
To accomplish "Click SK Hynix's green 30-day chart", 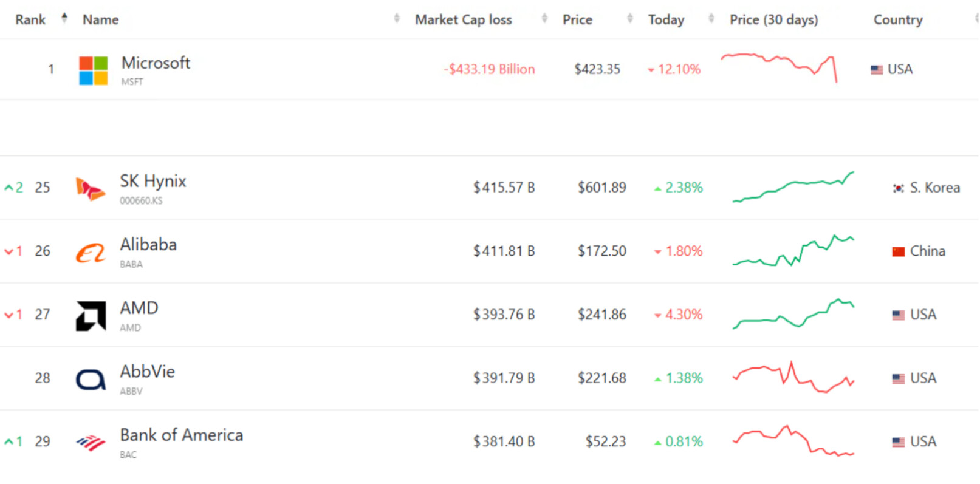I will (793, 186).
